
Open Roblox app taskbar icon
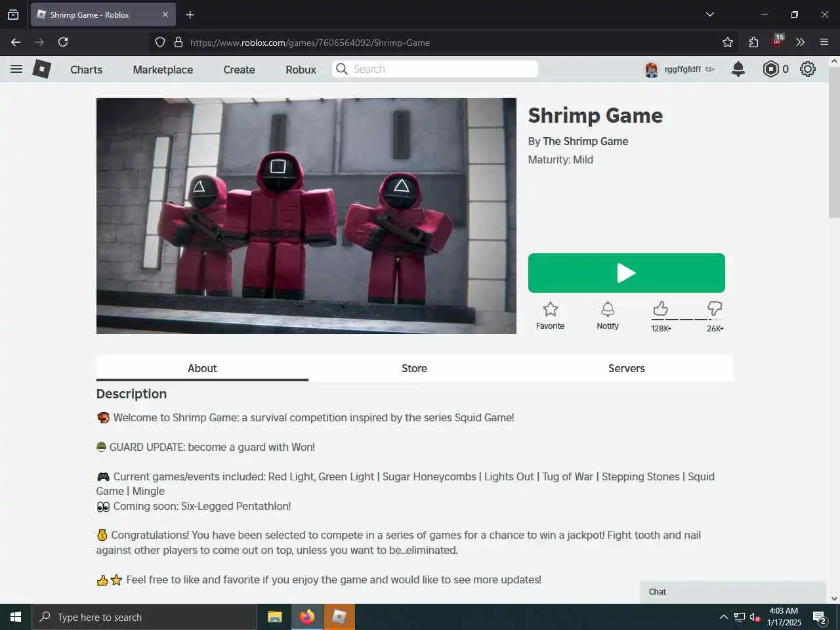tap(339, 617)
